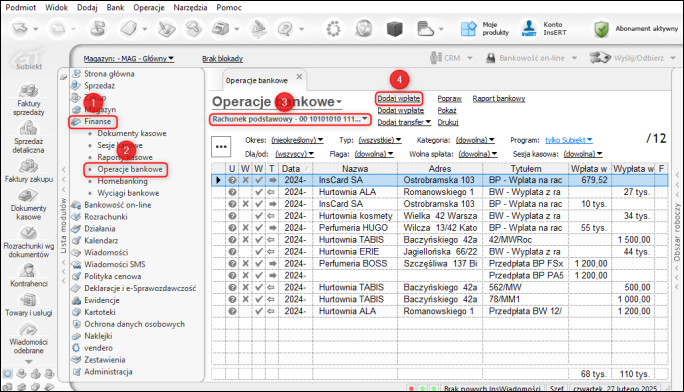Close the Operacje bankowe tab

(299, 76)
